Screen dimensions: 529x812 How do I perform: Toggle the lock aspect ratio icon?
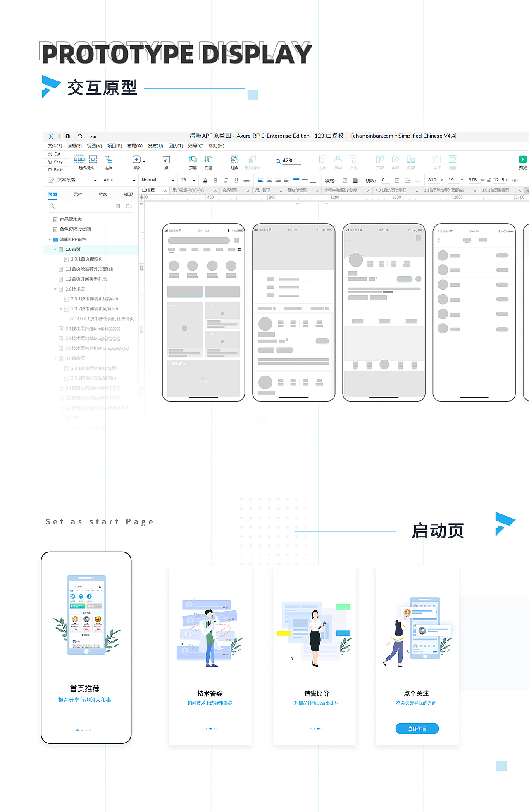coord(489,180)
